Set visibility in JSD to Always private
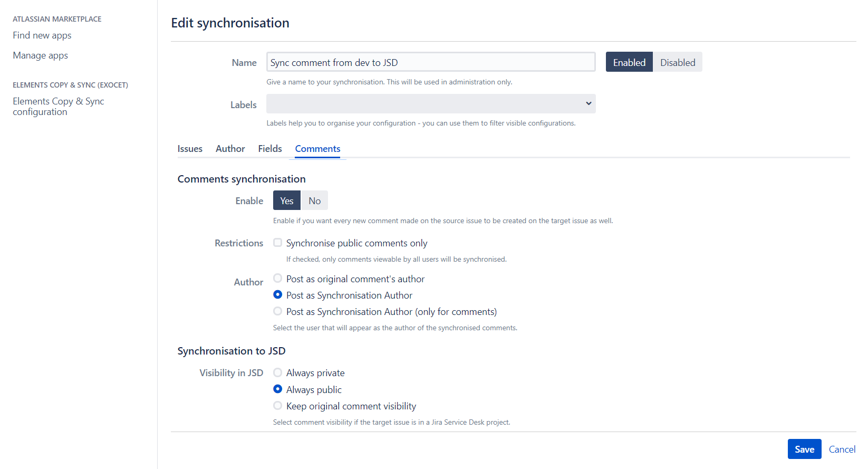Image resolution: width=868 pixels, height=469 pixels. [278, 372]
